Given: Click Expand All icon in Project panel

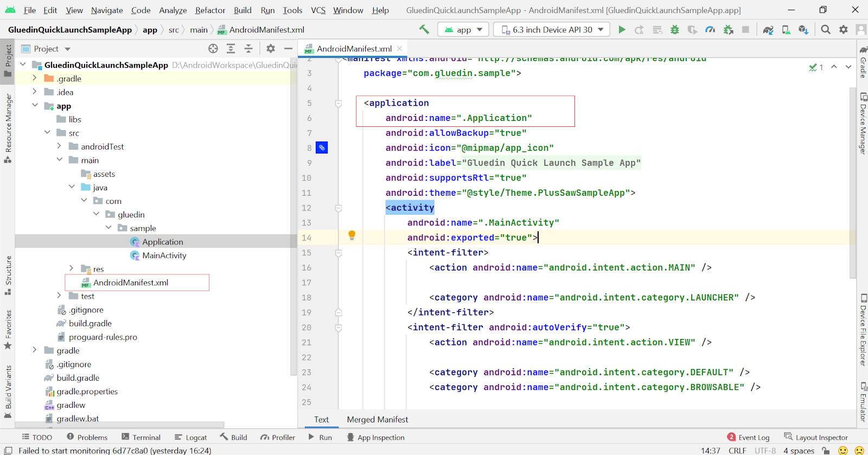Looking at the screenshot, I should (x=231, y=49).
